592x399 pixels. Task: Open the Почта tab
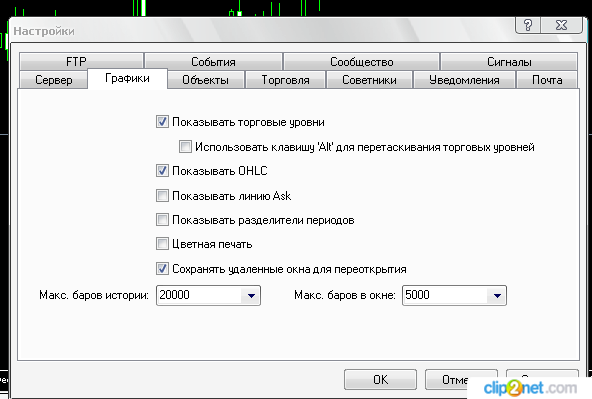(x=547, y=80)
